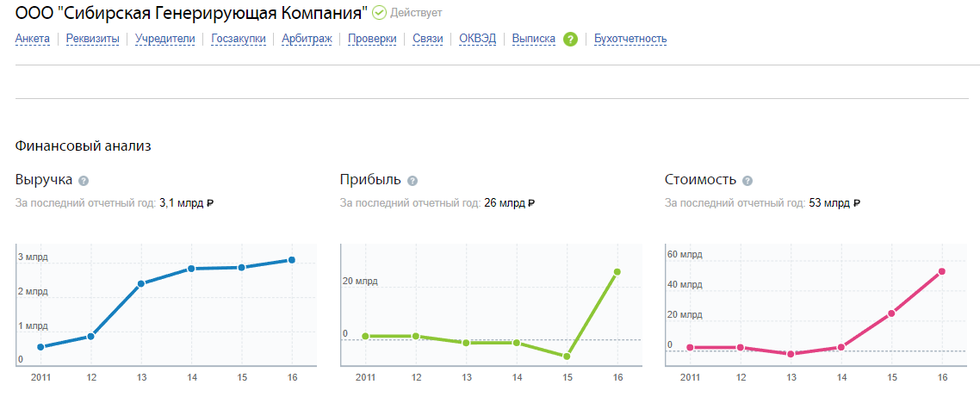Viewport: 980px width, 403px height.
Task: Open the Арбитраж section
Action: [x=307, y=39]
